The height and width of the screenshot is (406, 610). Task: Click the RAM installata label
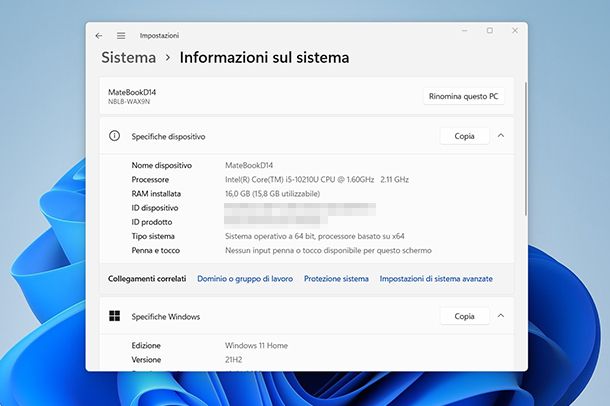pos(156,194)
